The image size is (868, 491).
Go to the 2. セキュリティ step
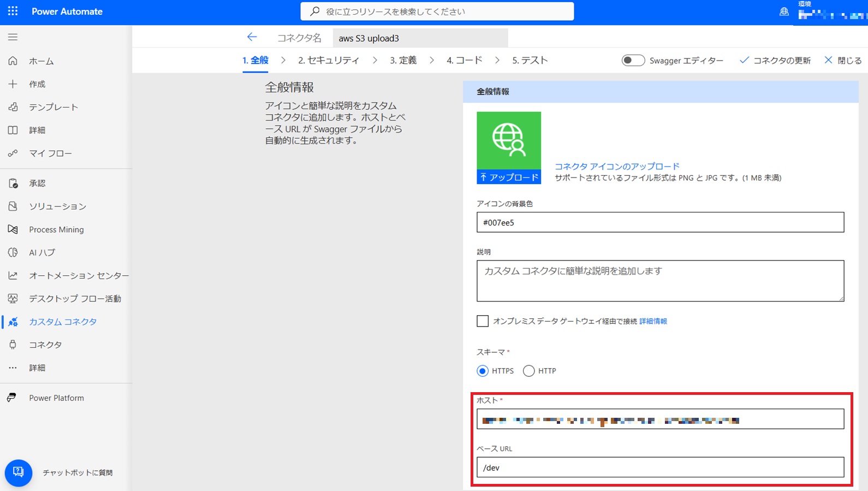[329, 60]
